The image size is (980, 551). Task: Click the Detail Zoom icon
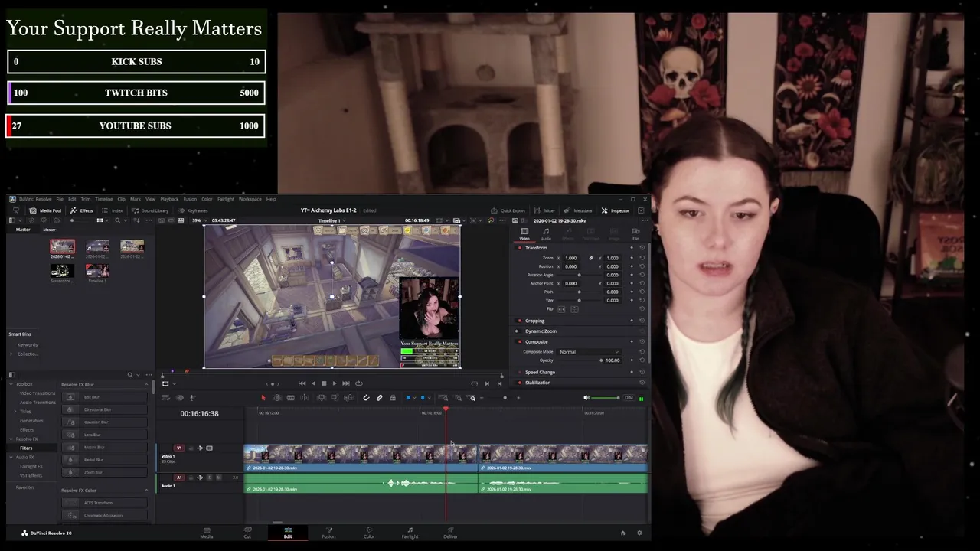click(x=458, y=398)
